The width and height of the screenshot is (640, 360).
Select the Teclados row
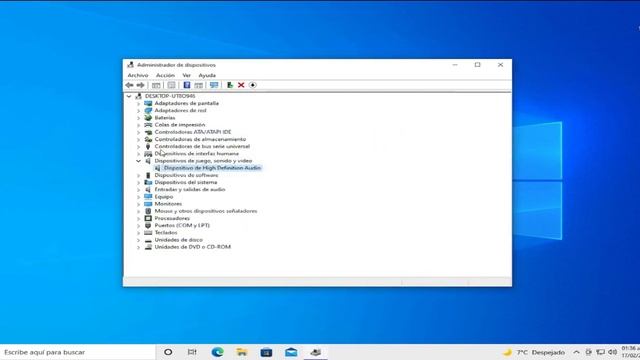(x=166, y=233)
